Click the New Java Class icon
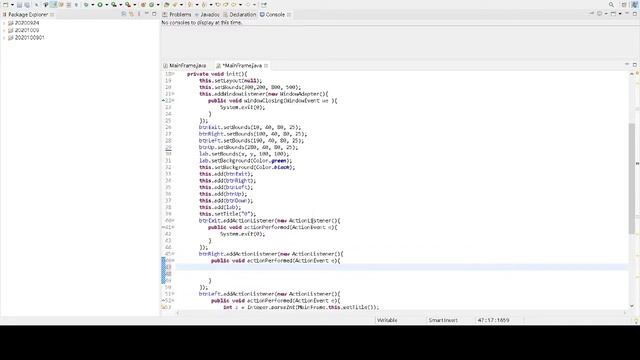 coord(151,5)
